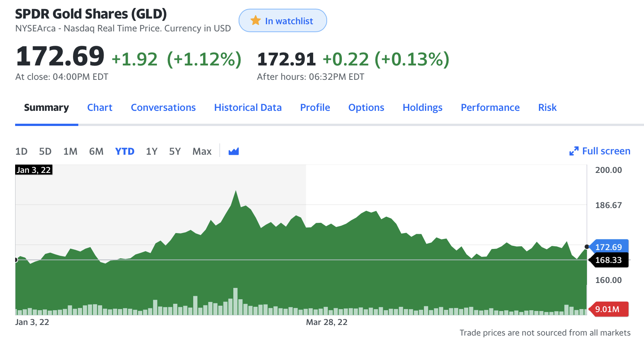Choose the 1M time range
The image size is (644, 342).
coord(70,151)
